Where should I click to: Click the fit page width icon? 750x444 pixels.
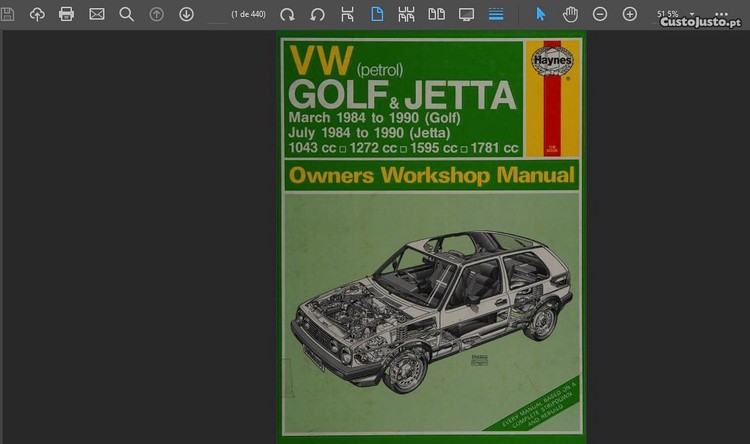click(x=347, y=14)
